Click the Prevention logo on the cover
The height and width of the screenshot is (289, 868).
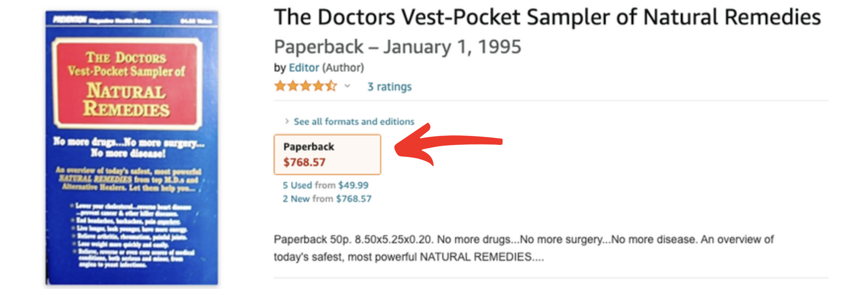[70, 20]
